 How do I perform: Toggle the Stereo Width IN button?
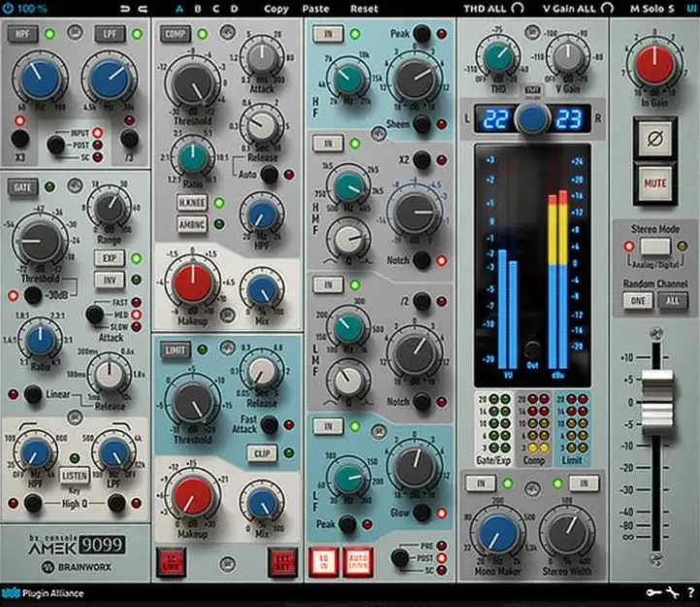583,483
